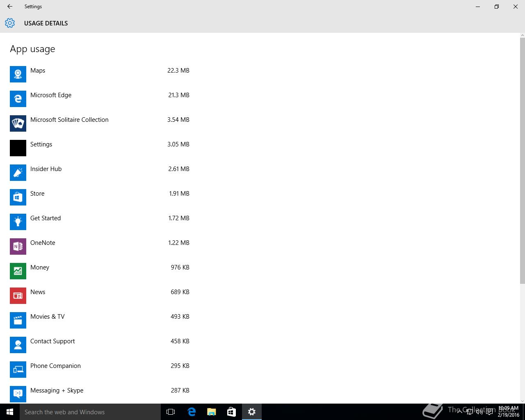
Task: Click the Microsoft Solitaire Collection label
Action: (69, 120)
